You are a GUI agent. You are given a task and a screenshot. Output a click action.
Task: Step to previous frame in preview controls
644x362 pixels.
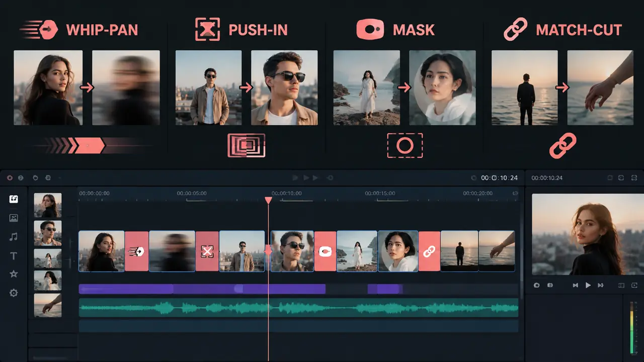(576, 285)
